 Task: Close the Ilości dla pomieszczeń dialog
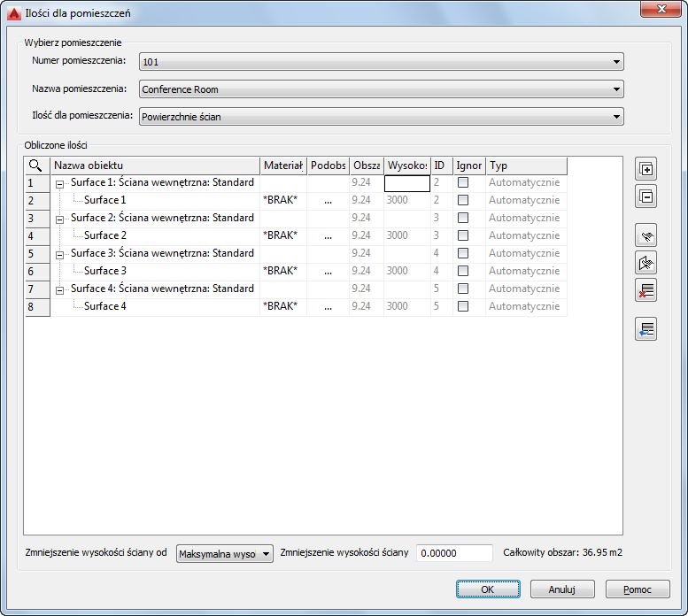tap(661, 9)
